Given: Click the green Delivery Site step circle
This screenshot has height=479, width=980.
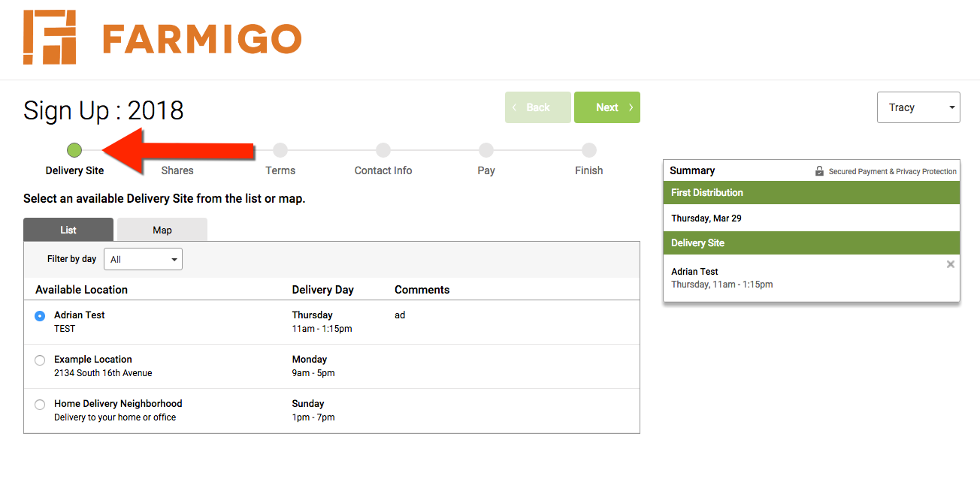Looking at the screenshot, I should (74, 150).
